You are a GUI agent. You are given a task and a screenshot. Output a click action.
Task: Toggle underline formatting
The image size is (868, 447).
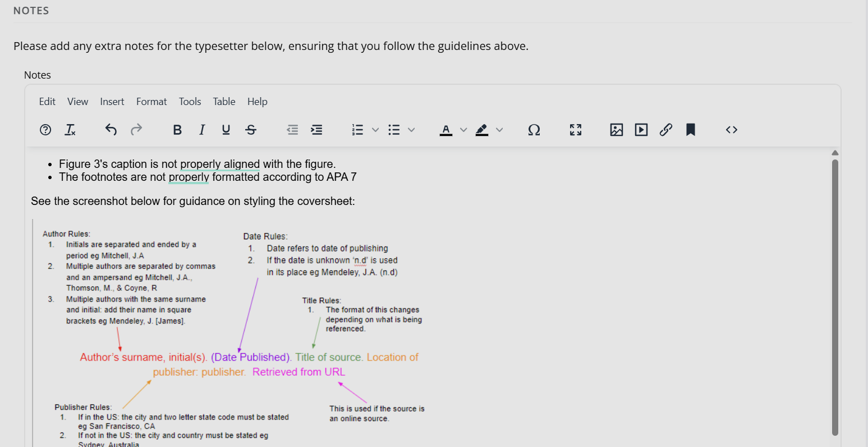(x=226, y=130)
